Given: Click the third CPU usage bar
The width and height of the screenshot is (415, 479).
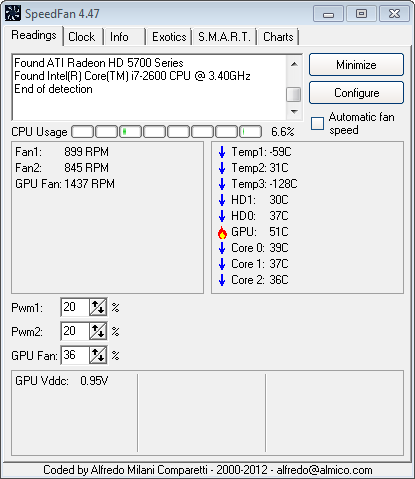Looking at the screenshot, I should [130, 132].
